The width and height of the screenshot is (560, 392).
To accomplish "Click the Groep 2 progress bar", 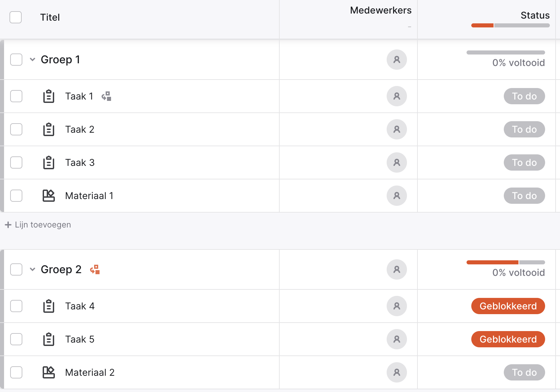I will pos(506,262).
